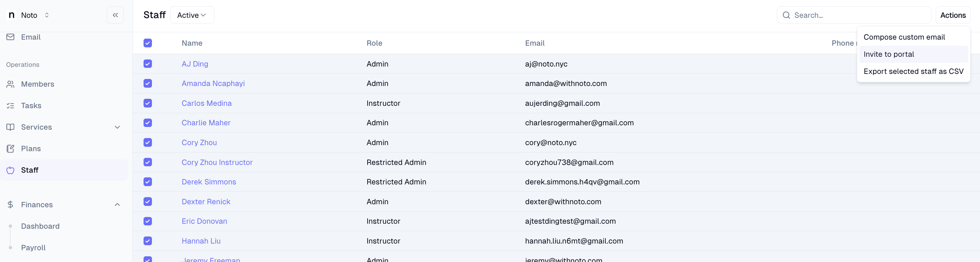
Task: Uncheck the Derek Simmons row checkbox
Action: pyautogui.click(x=148, y=182)
